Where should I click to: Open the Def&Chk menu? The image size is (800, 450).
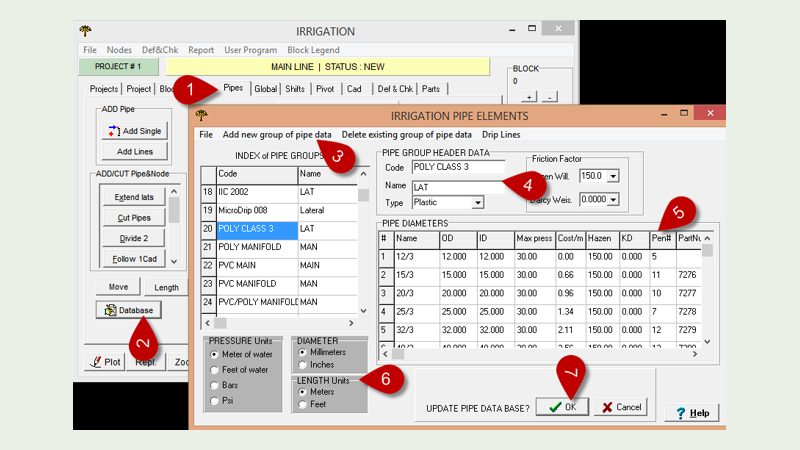160,50
